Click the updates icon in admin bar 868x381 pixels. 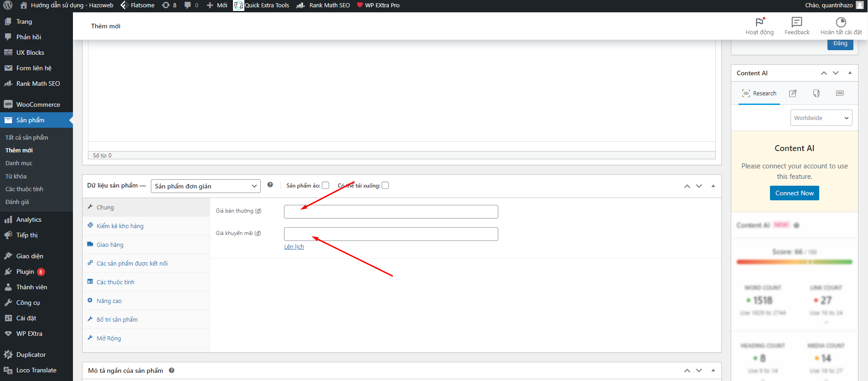click(166, 5)
